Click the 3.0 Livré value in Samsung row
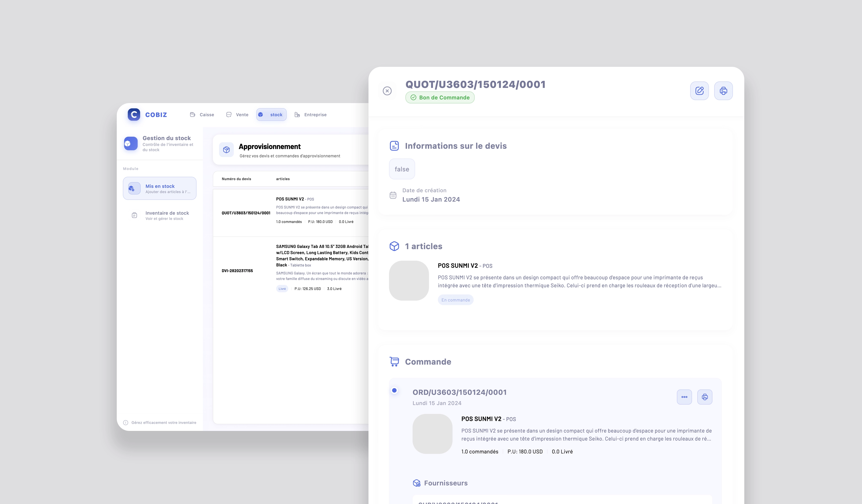Viewport: 862px width, 504px height. coord(334,289)
